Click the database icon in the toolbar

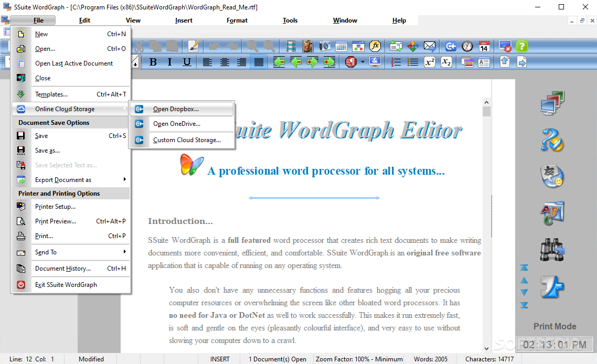click(x=291, y=47)
